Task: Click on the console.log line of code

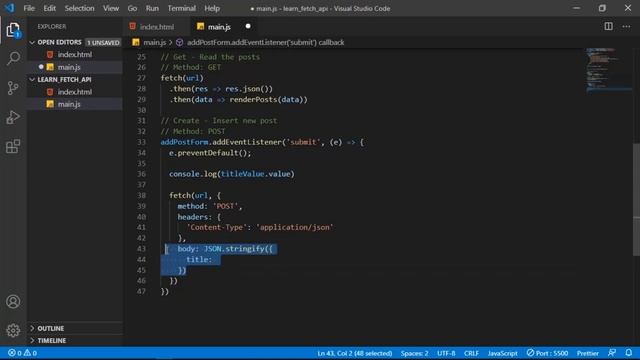Action: [x=232, y=174]
